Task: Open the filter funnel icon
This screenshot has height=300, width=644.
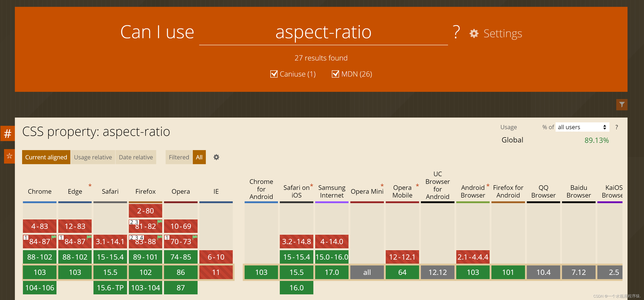Action: [x=621, y=104]
